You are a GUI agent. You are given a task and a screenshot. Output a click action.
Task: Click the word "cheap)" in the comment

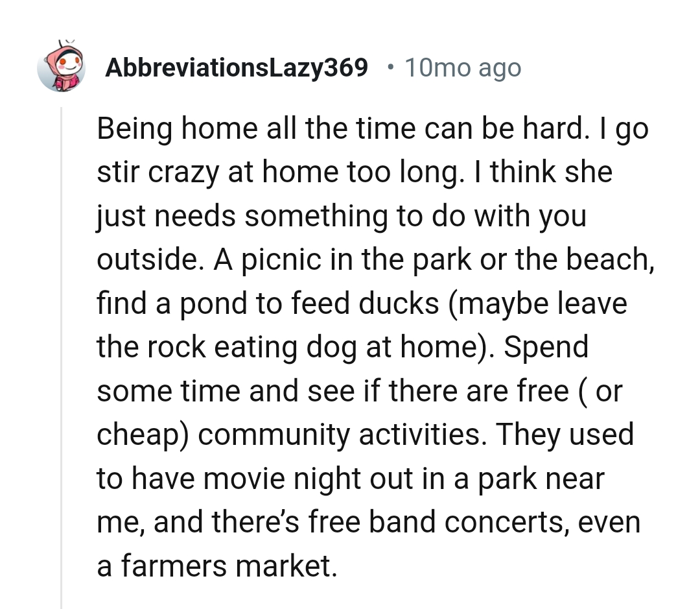(x=143, y=434)
